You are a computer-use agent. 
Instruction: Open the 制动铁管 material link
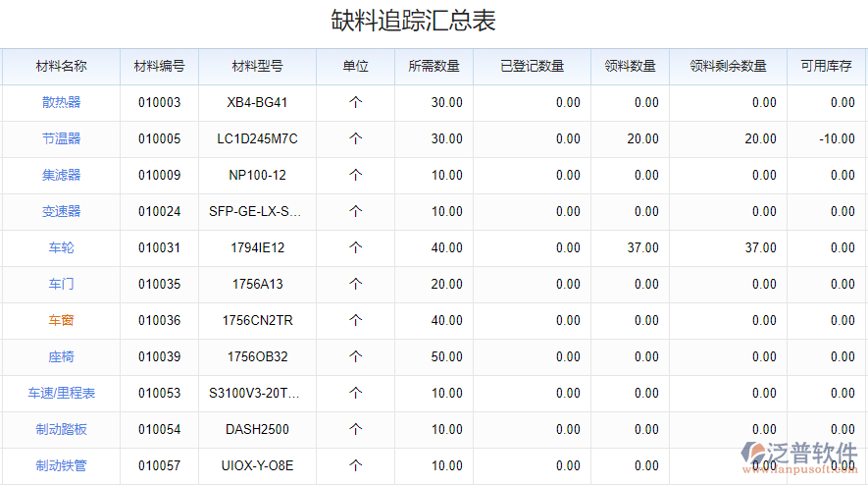tap(61, 465)
